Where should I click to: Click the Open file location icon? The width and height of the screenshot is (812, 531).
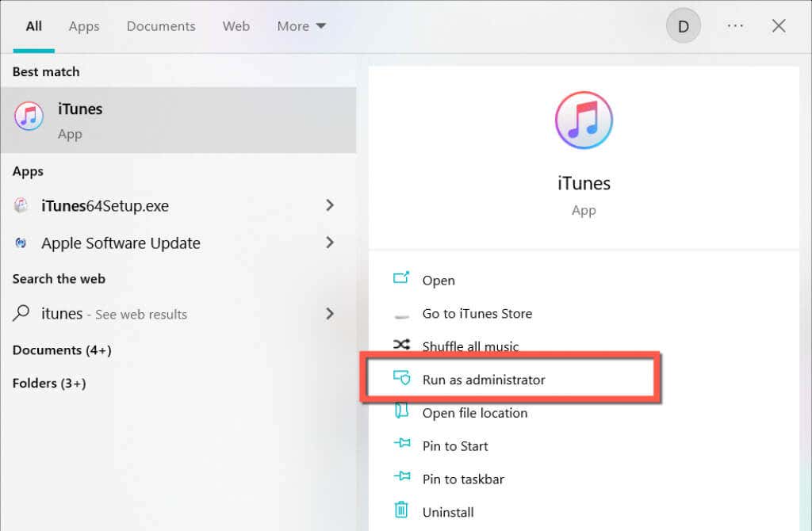pyautogui.click(x=403, y=412)
